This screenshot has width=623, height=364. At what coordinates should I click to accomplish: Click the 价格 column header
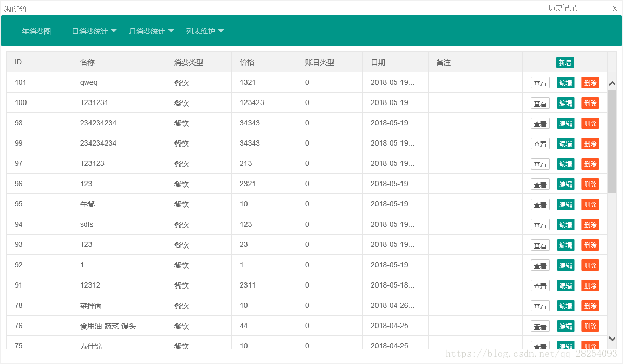click(247, 62)
